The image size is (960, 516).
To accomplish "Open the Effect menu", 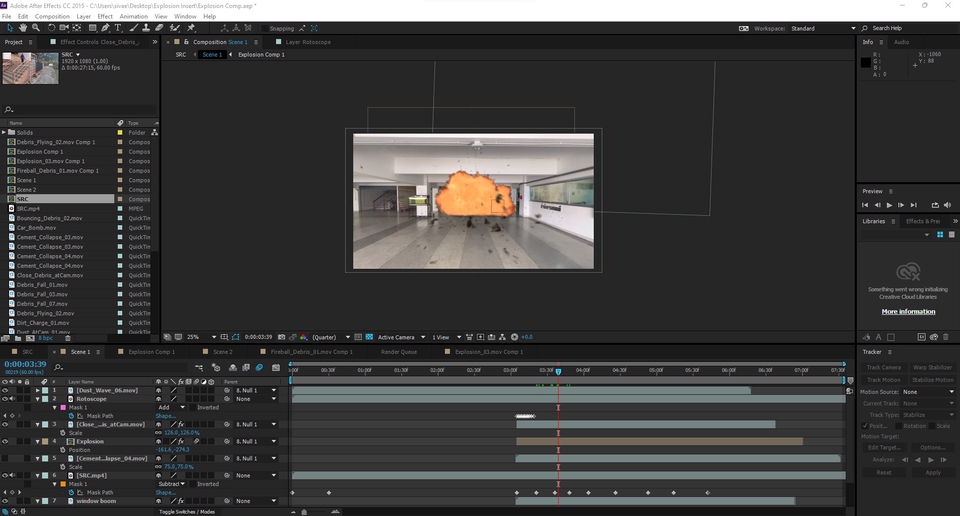I will point(105,17).
